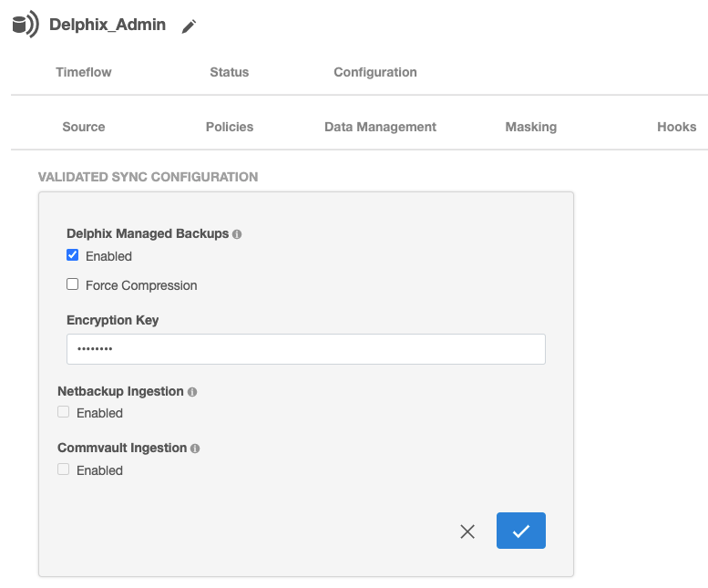
Task: Click info icon beside Netbackup Ingestion
Action: (192, 392)
